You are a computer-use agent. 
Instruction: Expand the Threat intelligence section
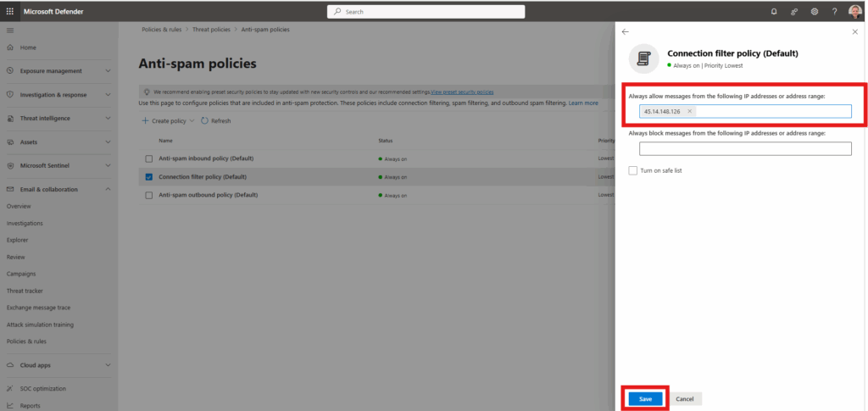click(x=108, y=119)
